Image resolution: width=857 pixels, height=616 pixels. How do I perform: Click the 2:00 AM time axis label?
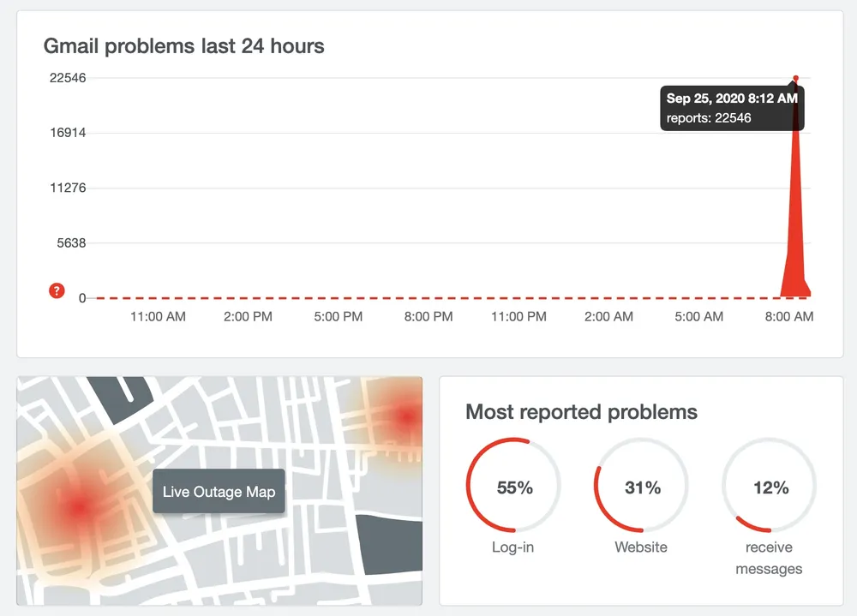(x=608, y=317)
